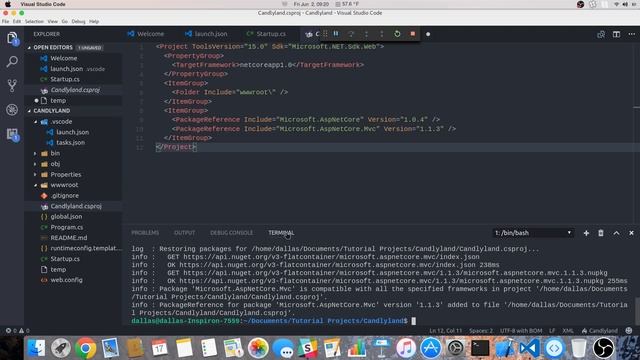Open the Debug Console panel tab
The image size is (640, 360).
(x=231, y=233)
